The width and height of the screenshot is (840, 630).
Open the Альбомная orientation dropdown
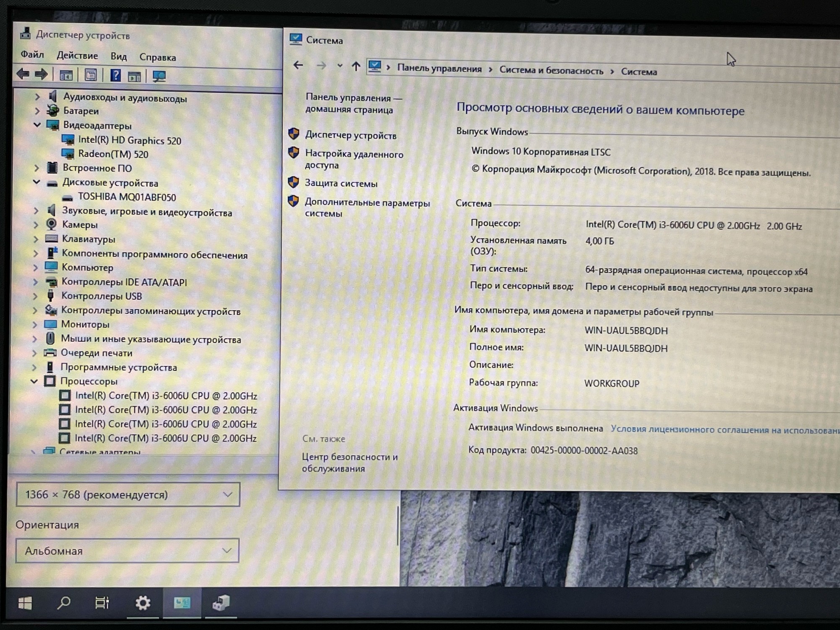coord(127,550)
